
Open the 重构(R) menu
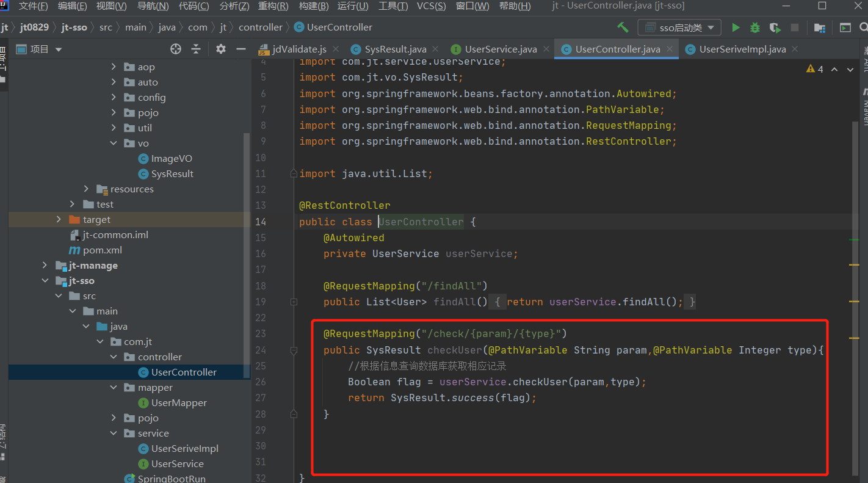pos(273,6)
